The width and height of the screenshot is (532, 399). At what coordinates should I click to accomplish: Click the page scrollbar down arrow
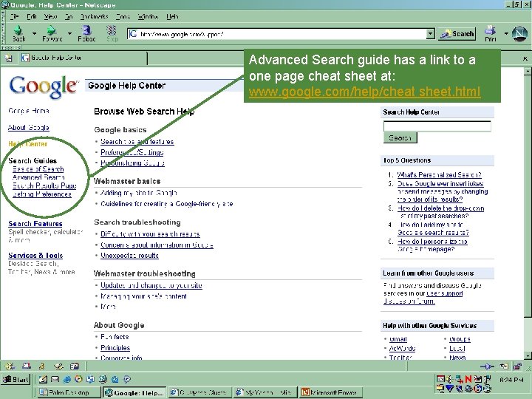[528, 355]
